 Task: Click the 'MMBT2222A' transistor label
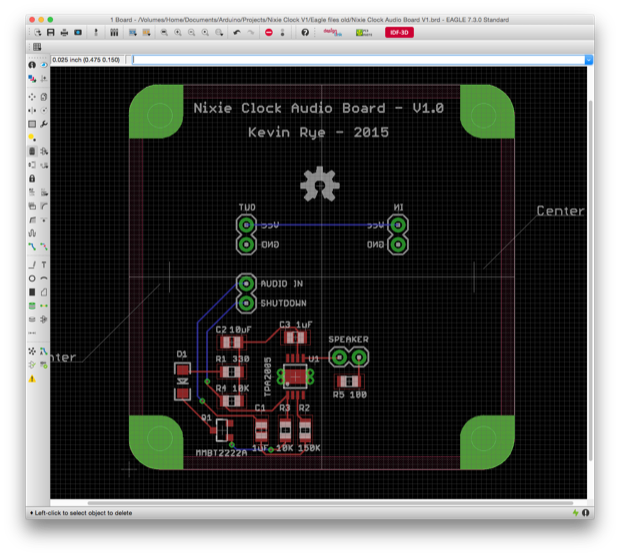[x=221, y=453]
